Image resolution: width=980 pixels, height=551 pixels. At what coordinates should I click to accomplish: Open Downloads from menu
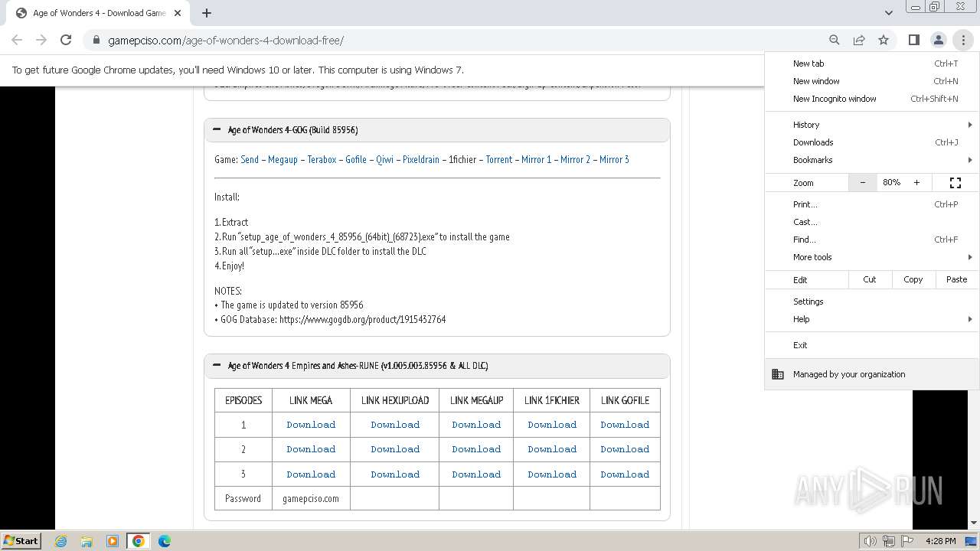(x=872, y=142)
